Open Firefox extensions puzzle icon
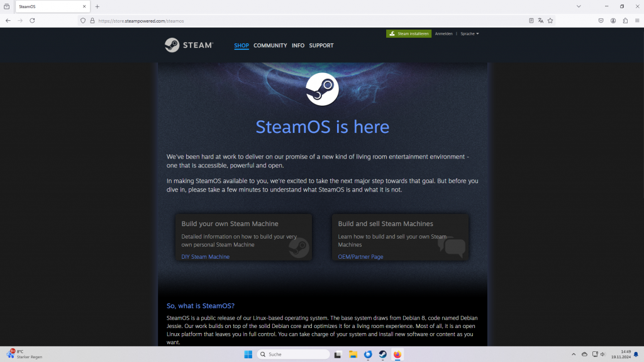Screen dimensions: 644x362 coord(625,20)
